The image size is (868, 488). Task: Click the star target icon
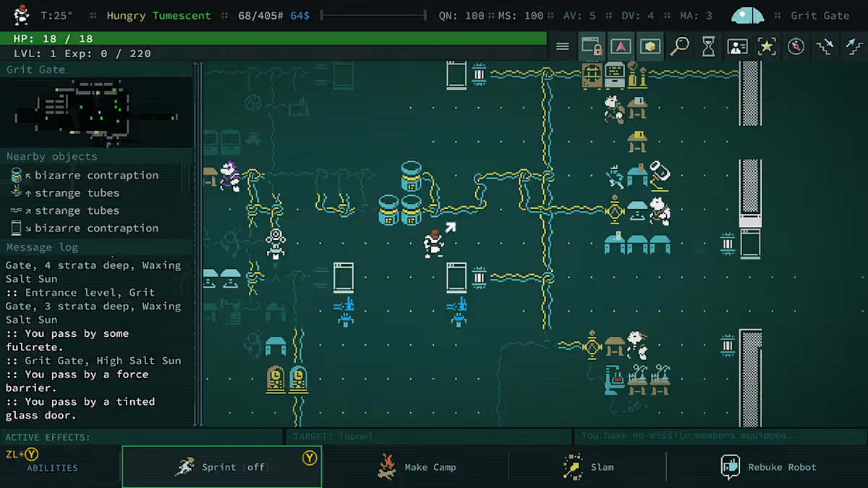(x=767, y=47)
